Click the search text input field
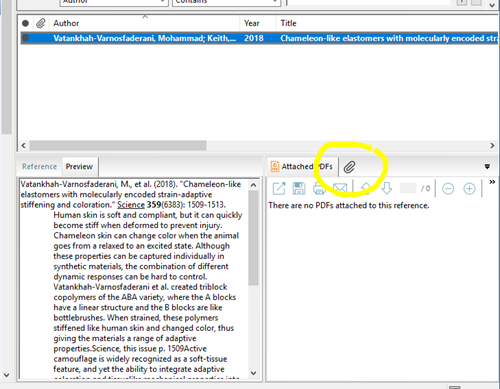The width and height of the screenshot is (500, 389). (369, 2)
